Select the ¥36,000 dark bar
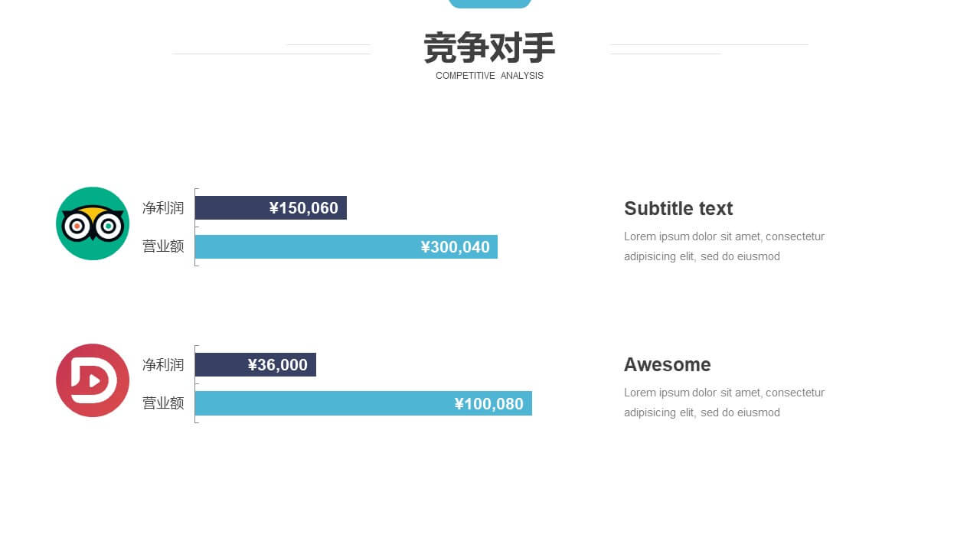 [256, 365]
